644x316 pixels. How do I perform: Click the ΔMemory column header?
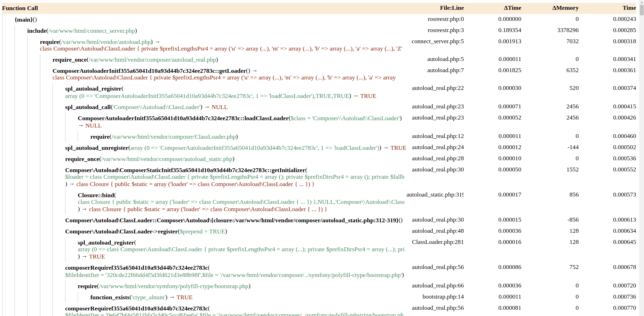pos(565,8)
